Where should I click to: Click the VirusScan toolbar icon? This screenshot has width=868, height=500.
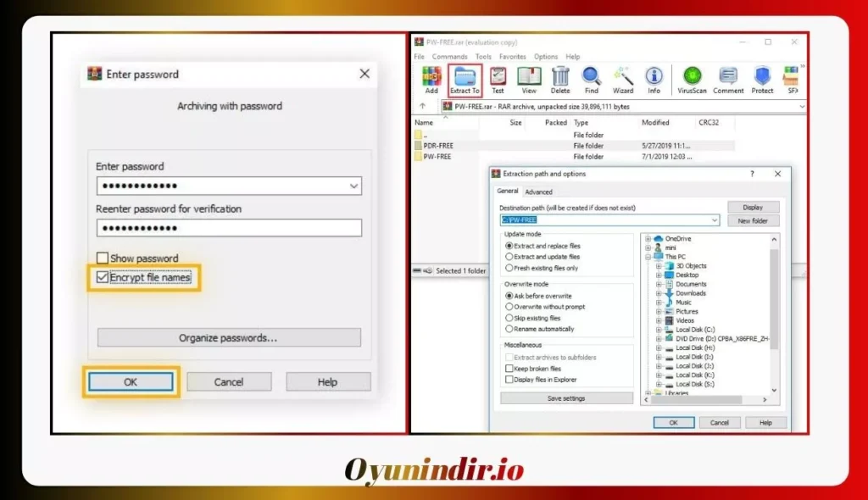pyautogui.click(x=692, y=79)
